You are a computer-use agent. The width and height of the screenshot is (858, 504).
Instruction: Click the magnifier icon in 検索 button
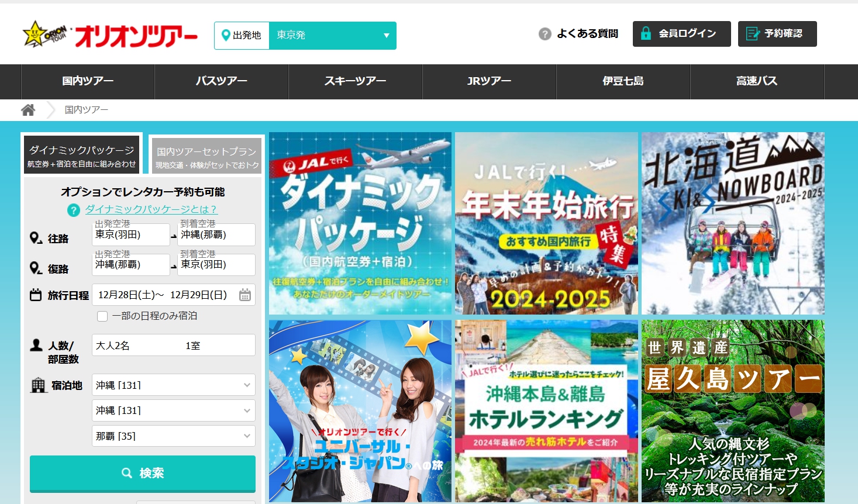(x=127, y=473)
